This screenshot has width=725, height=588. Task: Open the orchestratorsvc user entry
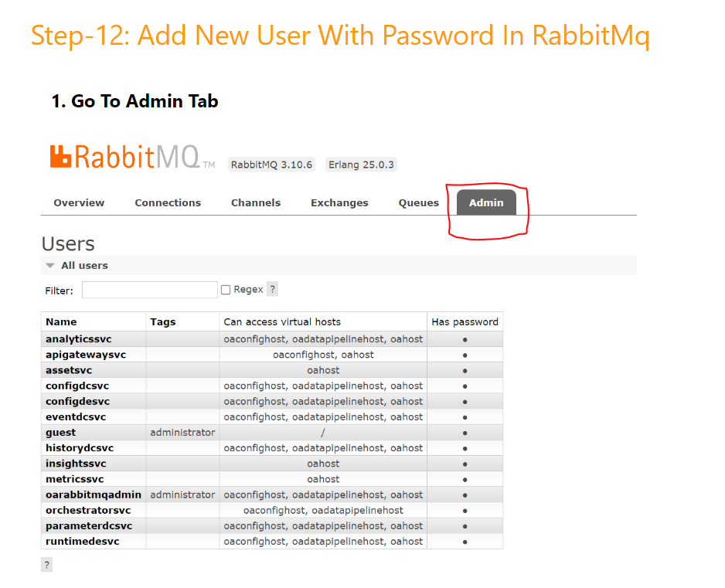[x=88, y=510]
